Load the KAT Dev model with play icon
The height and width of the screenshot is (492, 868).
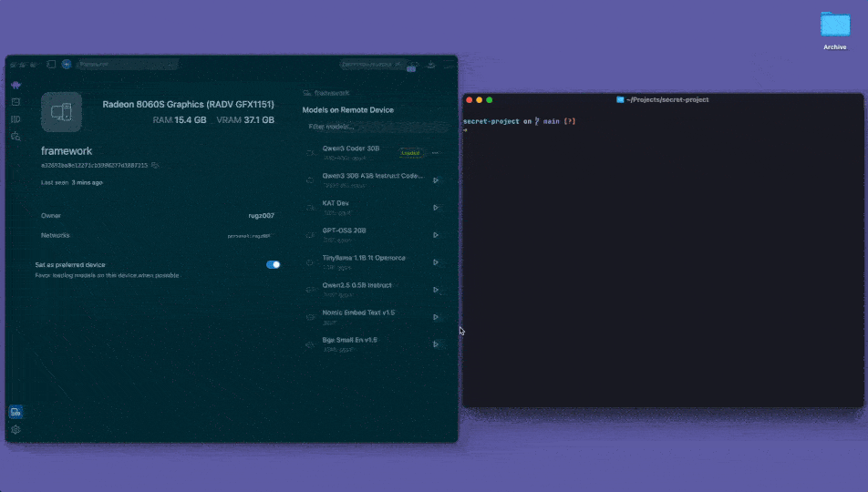(436, 208)
